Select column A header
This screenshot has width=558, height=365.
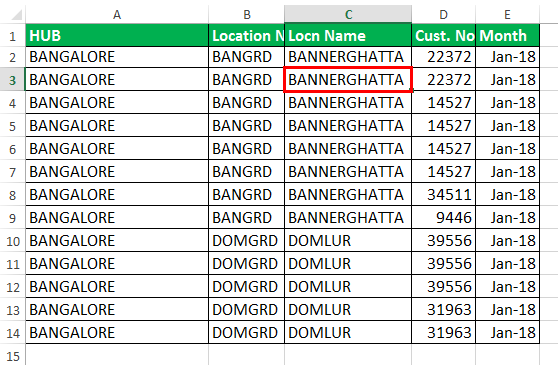[x=117, y=15]
